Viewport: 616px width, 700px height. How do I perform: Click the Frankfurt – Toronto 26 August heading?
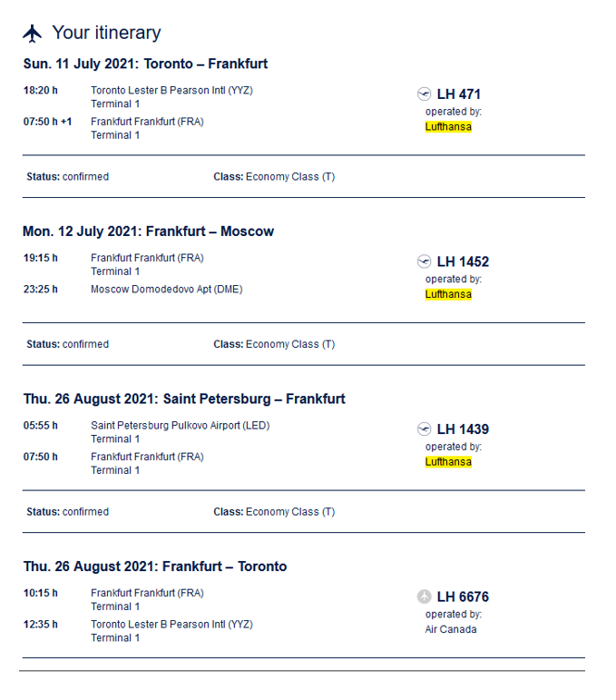tap(155, 567)
